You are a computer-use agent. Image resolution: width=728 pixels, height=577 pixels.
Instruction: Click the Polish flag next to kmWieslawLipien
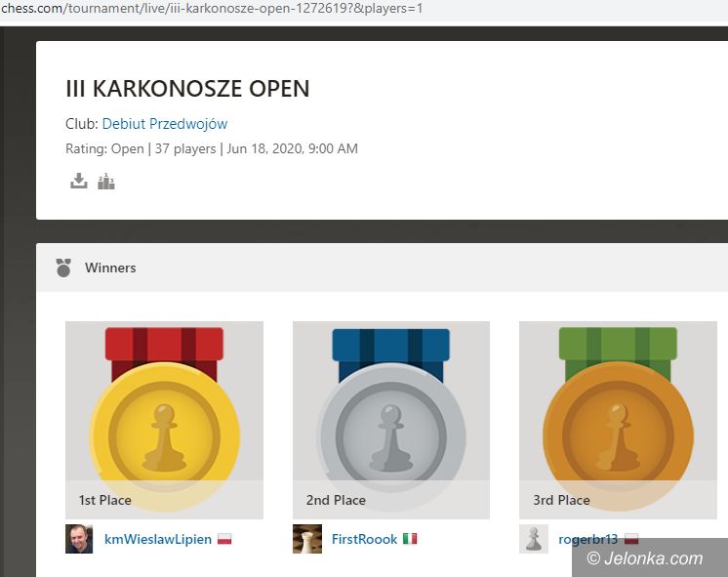[224, 539]
